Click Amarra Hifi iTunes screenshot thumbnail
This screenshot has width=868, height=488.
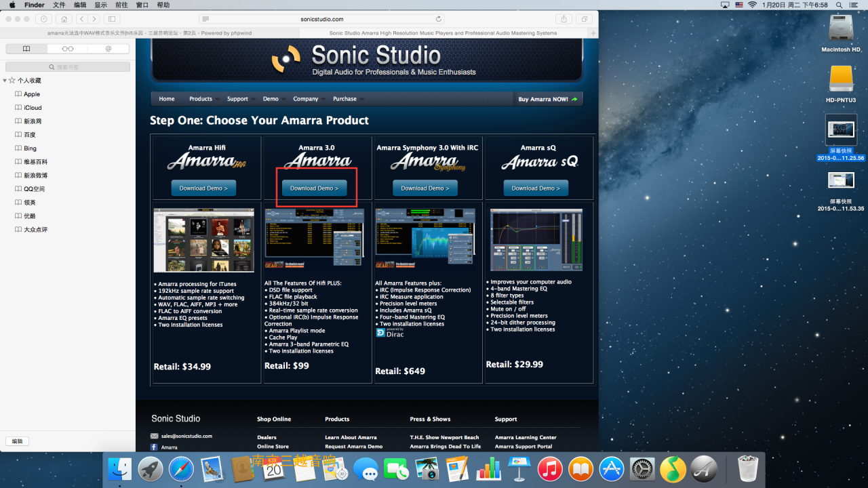pyautogui.click(x=204, y=240)
